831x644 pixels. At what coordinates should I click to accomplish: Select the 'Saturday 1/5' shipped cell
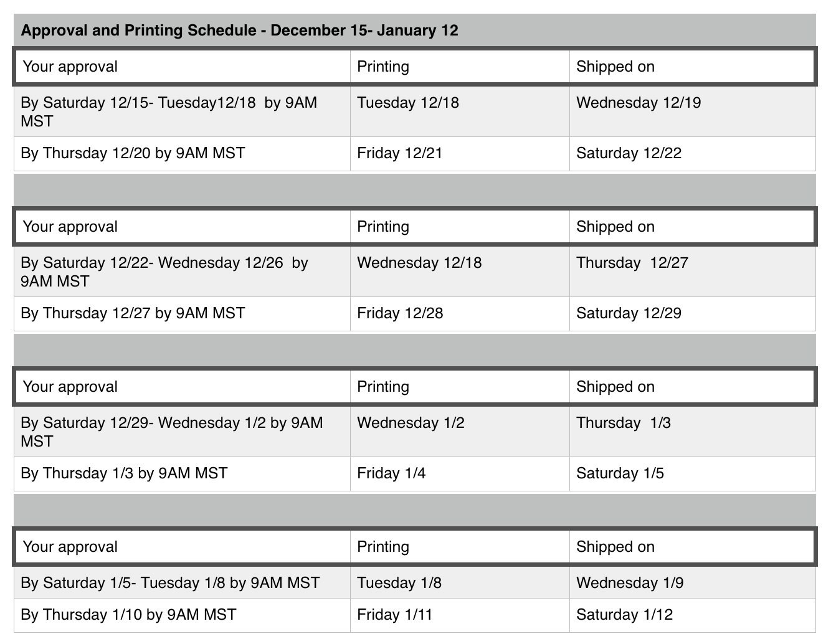tap(692, 473)
